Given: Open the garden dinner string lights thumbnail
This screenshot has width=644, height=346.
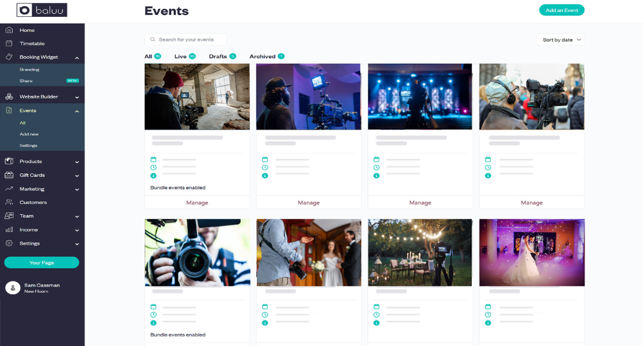Looking at the screenshot, I should 420,252.
